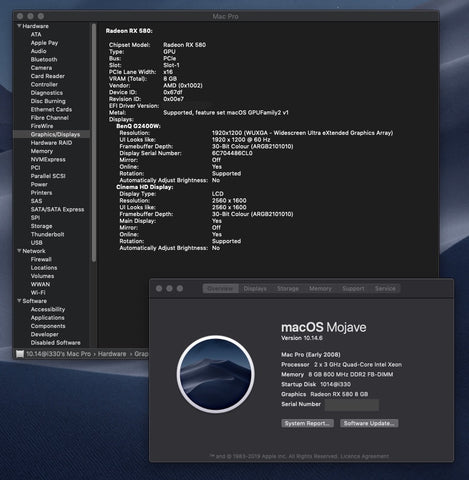The width and height of the screenshot is (469, 480).
Task: Click the hidden Serial Number field
Action: (x=352, y=405)
